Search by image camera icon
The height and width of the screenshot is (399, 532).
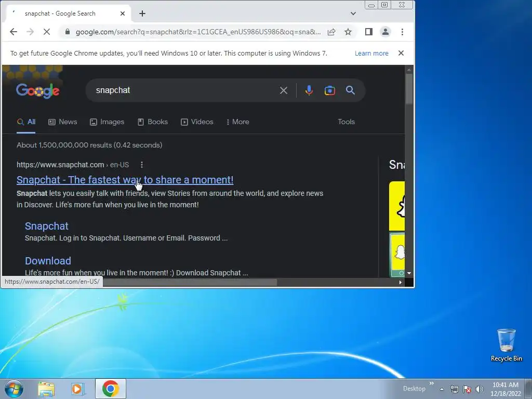click(329, 90)
